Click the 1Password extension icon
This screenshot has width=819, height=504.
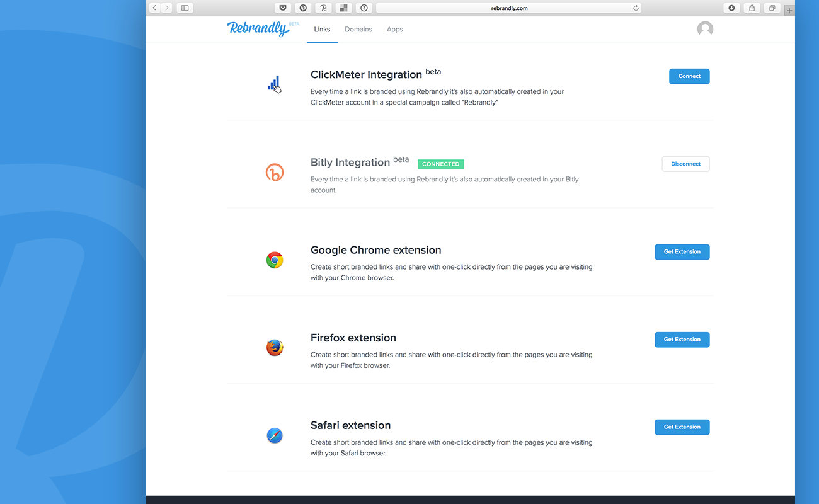point(364,8)
